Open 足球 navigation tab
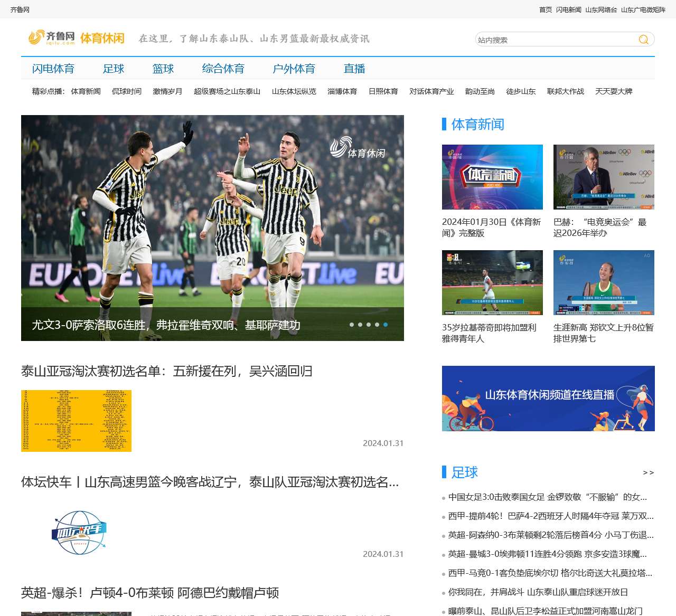Image resolution: width=676 pixels, height=616 pixels. coord(114,69)
